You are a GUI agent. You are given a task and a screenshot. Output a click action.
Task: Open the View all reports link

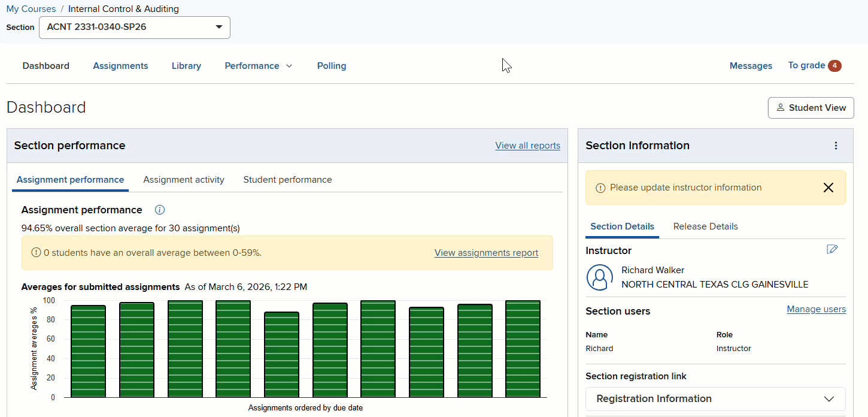527,146
